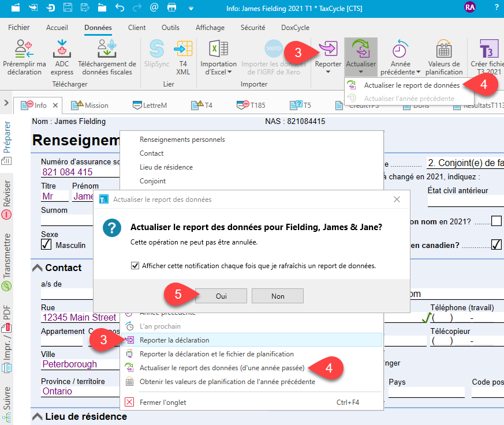The width and height of the screenshot is (504, 425).
Task: Collapse the Contact section
Action: click(38, 268)
